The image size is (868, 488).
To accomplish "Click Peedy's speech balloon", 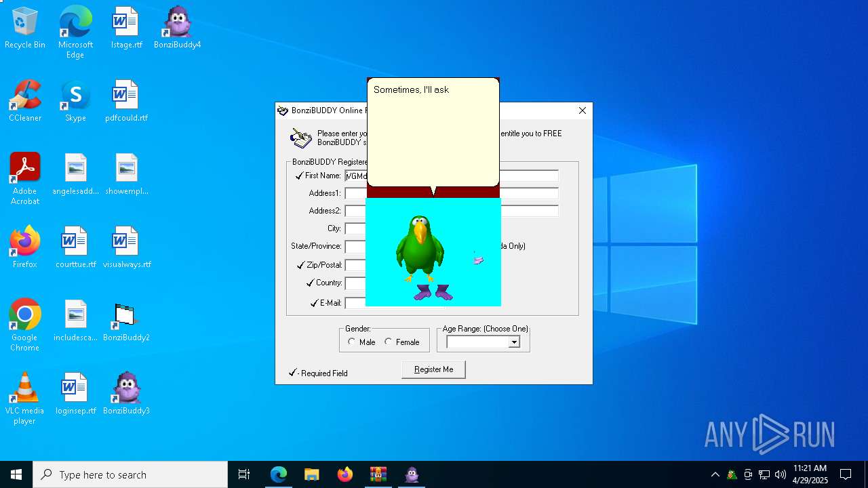I will (x=433, y=131).
